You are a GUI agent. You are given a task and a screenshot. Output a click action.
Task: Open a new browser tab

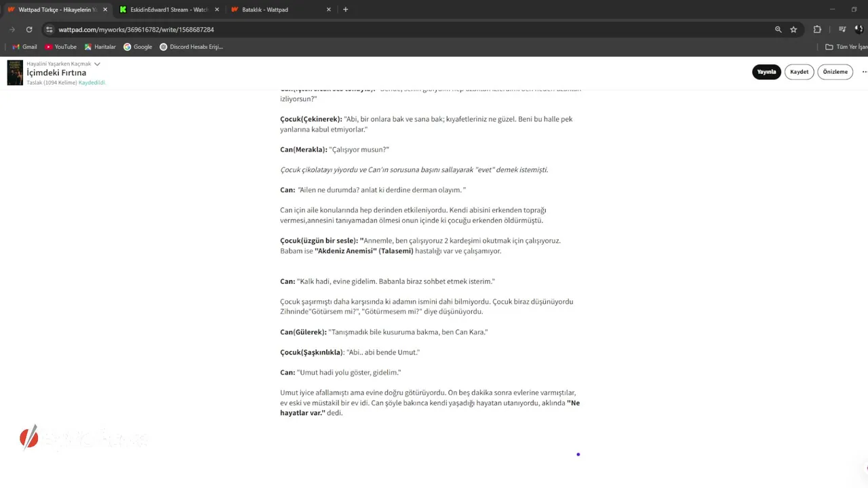[345, 9]
